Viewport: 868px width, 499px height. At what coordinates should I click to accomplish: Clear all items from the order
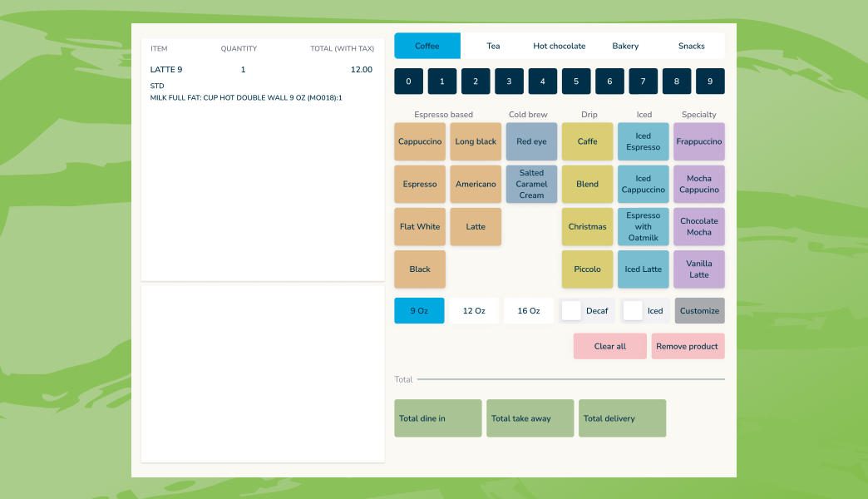click(610, 346)
